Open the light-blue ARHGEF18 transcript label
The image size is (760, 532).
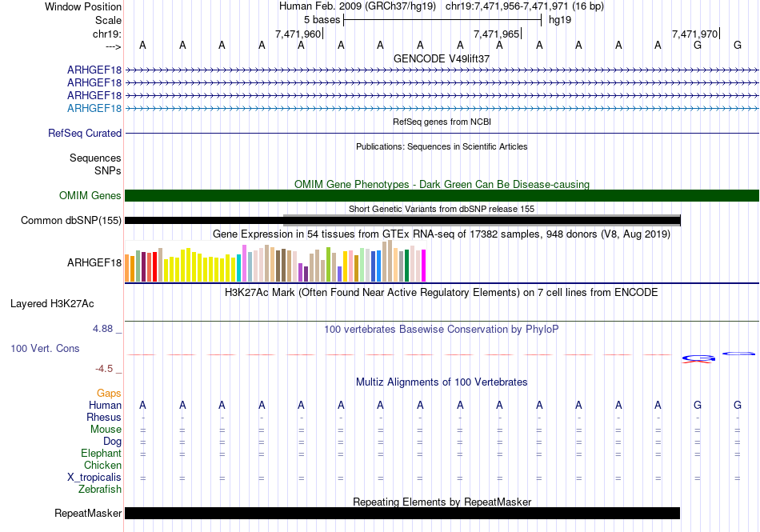pyautogui.click(x=94, y=108)
